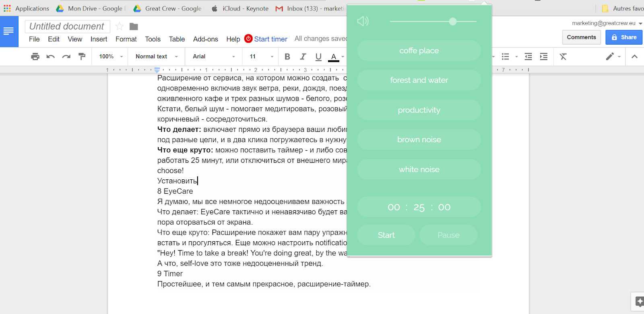Expand the Normal text style dropdown

click(x=157, y=57)
